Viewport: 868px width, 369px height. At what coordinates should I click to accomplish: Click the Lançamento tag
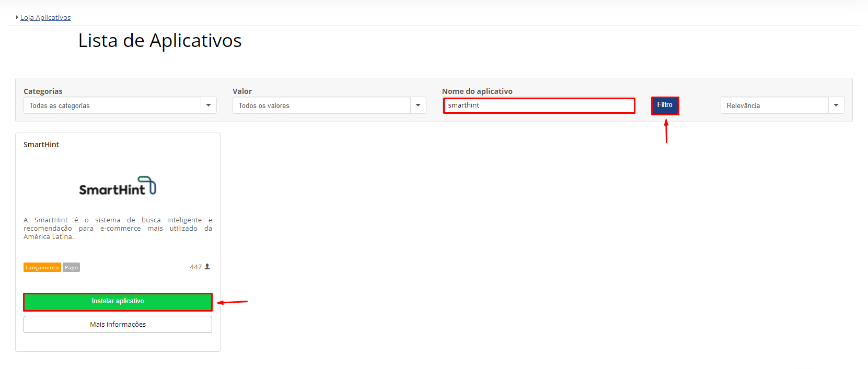coord(42,267)
